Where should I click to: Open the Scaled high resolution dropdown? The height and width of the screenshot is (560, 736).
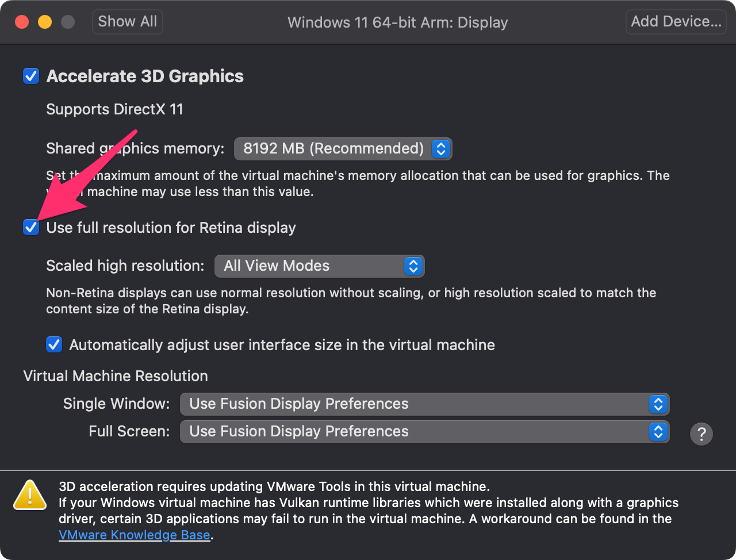tap(320, 266)
